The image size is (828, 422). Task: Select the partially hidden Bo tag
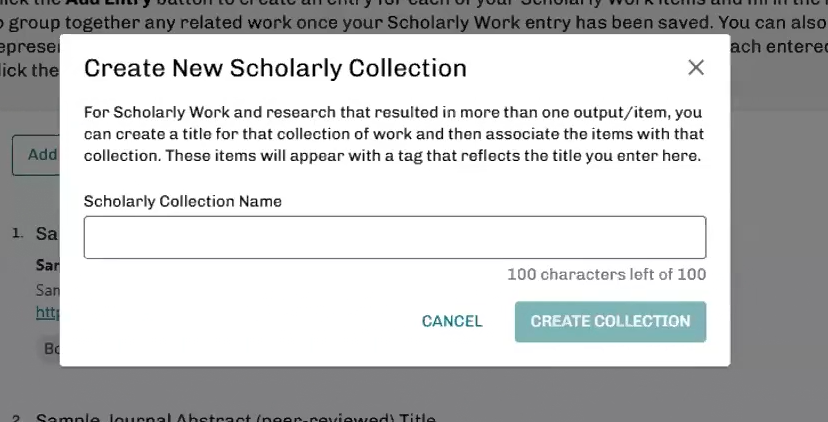pos(49,349)
